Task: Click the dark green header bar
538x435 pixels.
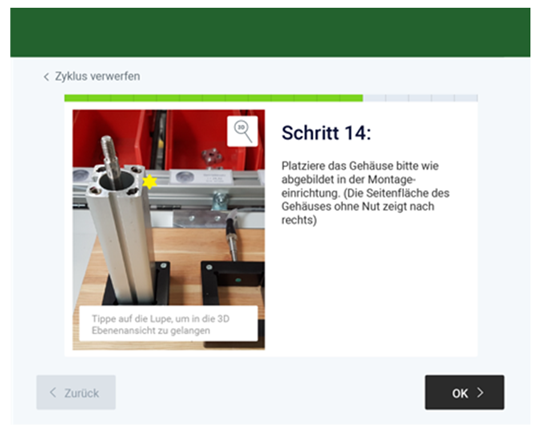Action: coord(270,33)
